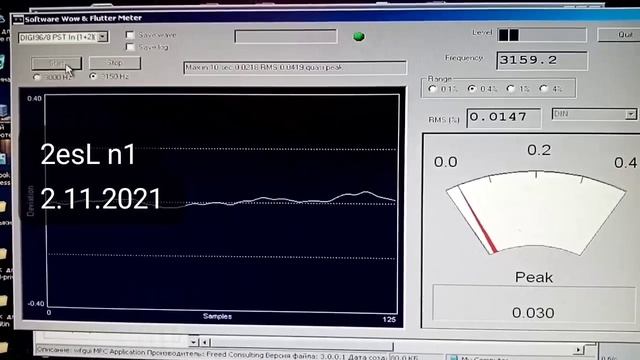Select the 3000 Hz radio button
The image size is (640, 360).
pyautogui.click(x=37, y=77)
